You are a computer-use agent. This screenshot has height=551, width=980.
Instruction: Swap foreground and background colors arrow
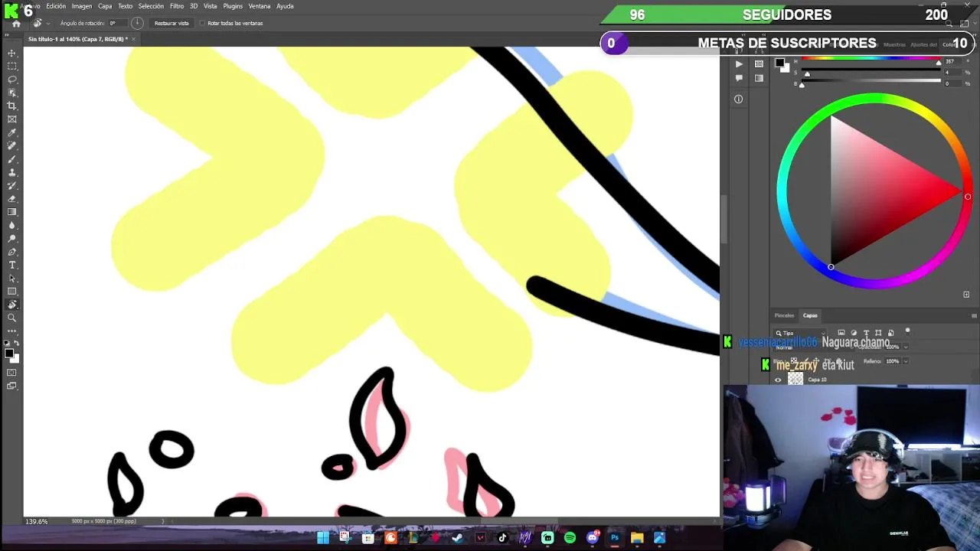click(17, 344)
